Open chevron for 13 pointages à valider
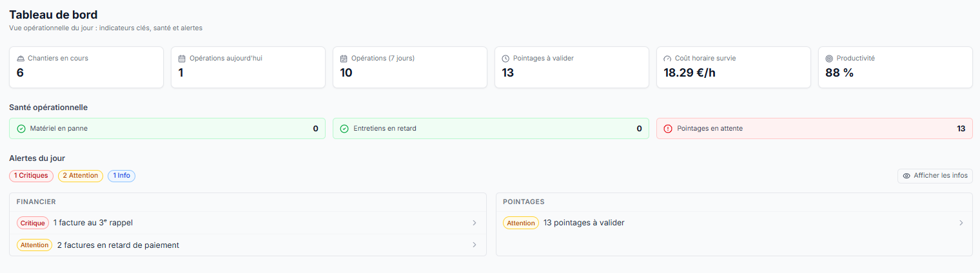This screenshot has width=980, height=273. click(961, 223)
